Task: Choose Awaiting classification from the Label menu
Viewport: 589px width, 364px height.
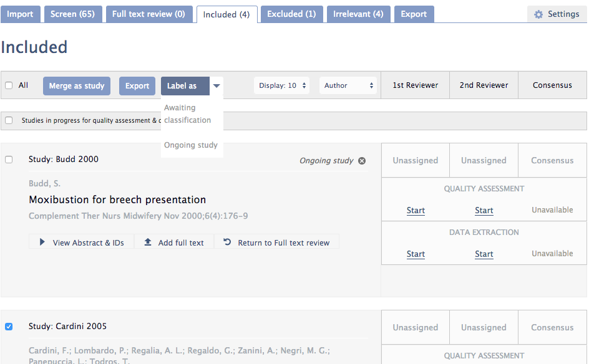Action: pyautogui.click(x=187, y=113)
